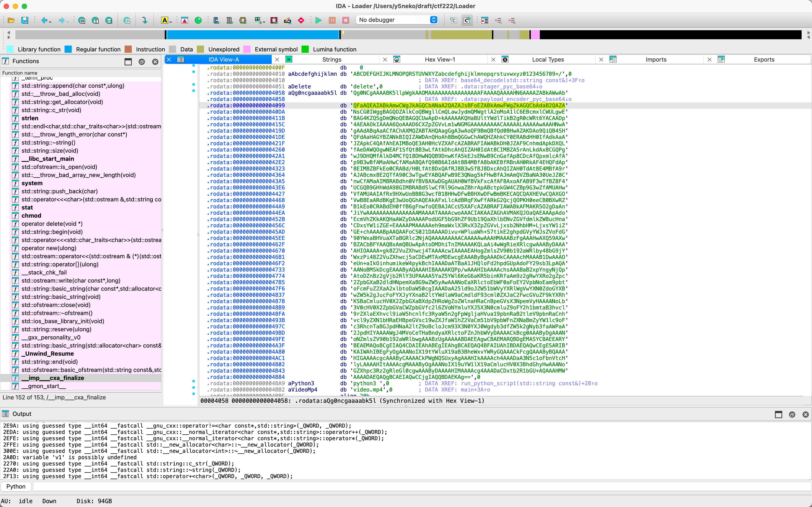This screenshot has width=812, height=507.
Task: Switch to the Strings tab
Action: coord(332,59)
